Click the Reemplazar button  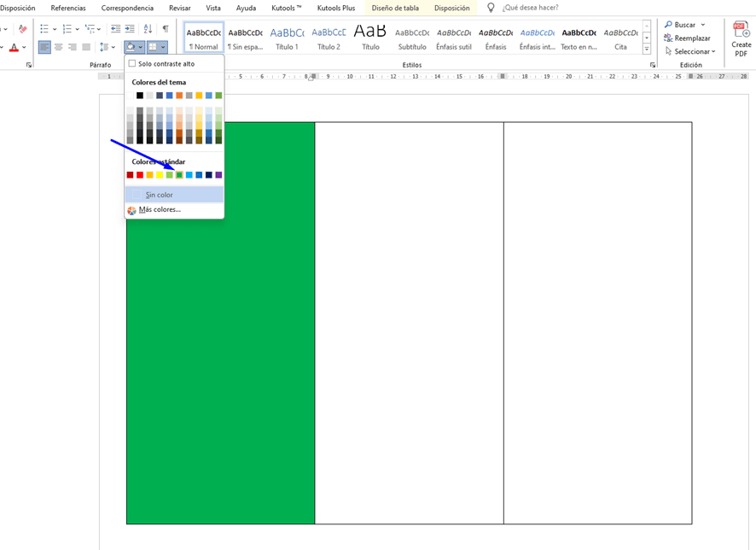pos(691,38)
